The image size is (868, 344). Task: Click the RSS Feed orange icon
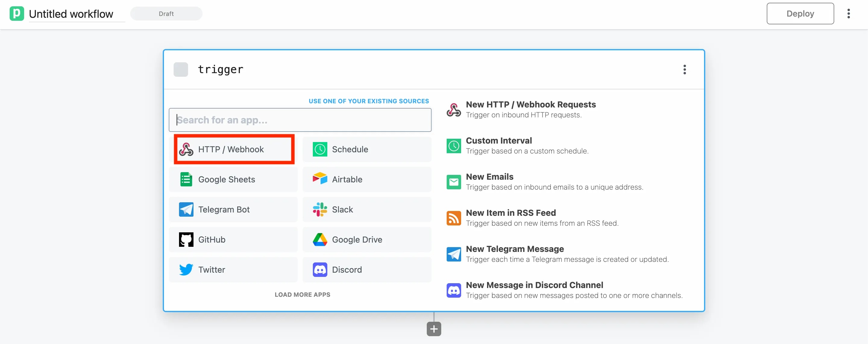tap(454, 218)
